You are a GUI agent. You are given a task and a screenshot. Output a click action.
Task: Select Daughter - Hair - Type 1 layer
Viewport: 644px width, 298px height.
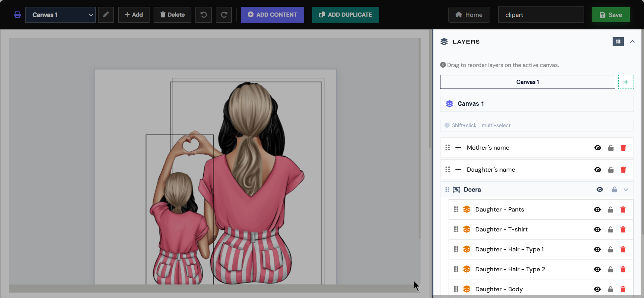click(x=541, y=249)
